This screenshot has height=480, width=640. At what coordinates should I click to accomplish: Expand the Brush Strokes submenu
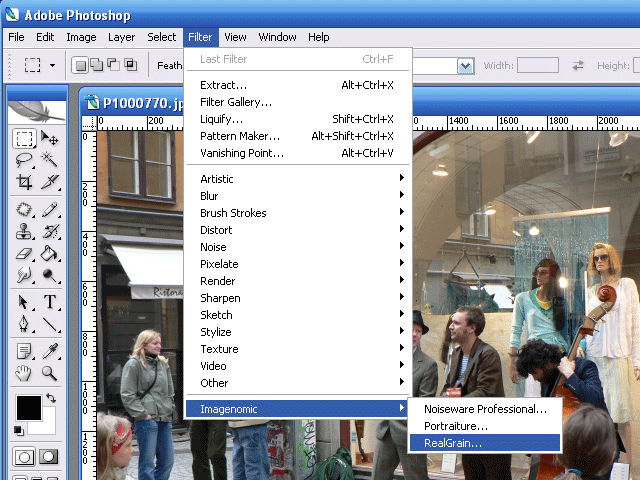[x=298, y=213]
